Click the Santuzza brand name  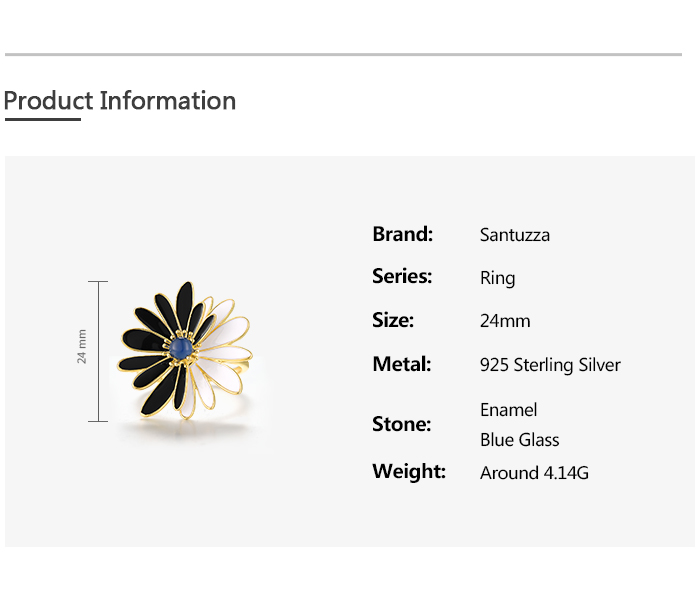pyautogui.click(x=515, y=236)
